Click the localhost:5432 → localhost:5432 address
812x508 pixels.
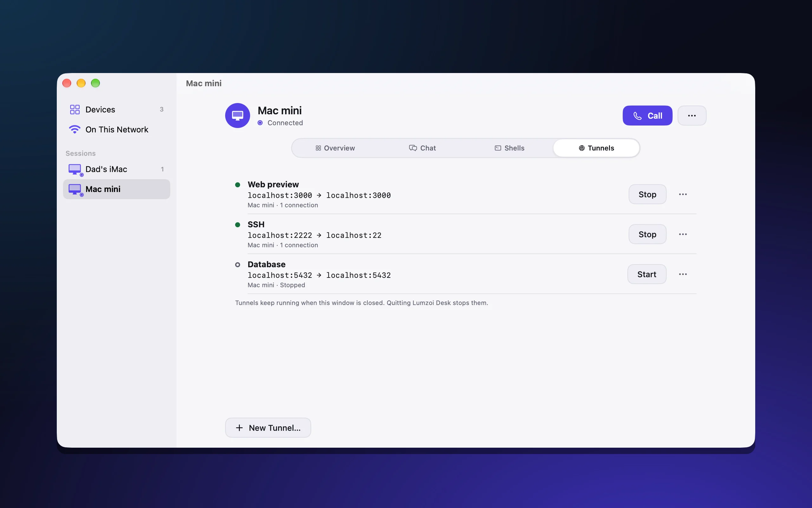[319, 275]
